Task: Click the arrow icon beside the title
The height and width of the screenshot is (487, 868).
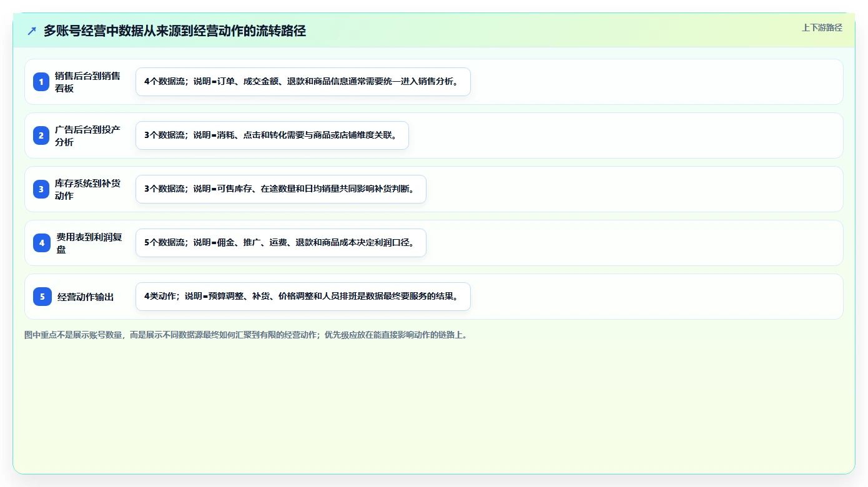Action: [32, 31]
